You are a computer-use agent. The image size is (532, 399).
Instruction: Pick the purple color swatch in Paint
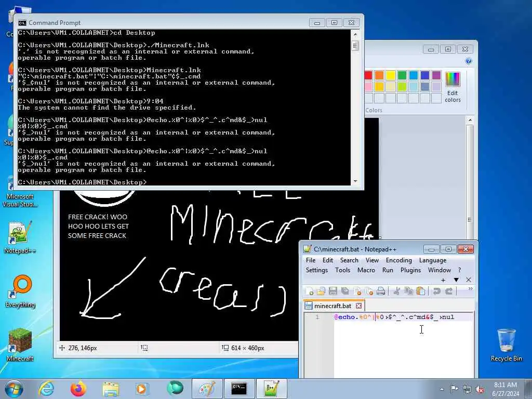point(436,75)
